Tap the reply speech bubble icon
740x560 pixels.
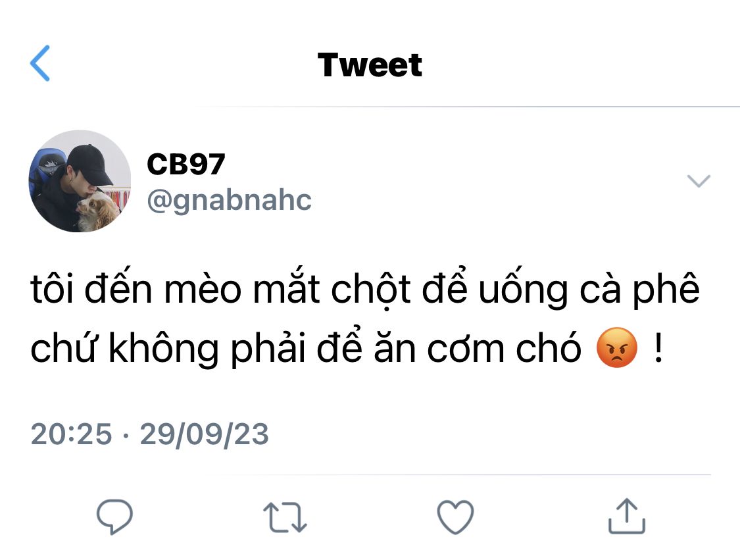pyautogui.click(x=114, y=517)
